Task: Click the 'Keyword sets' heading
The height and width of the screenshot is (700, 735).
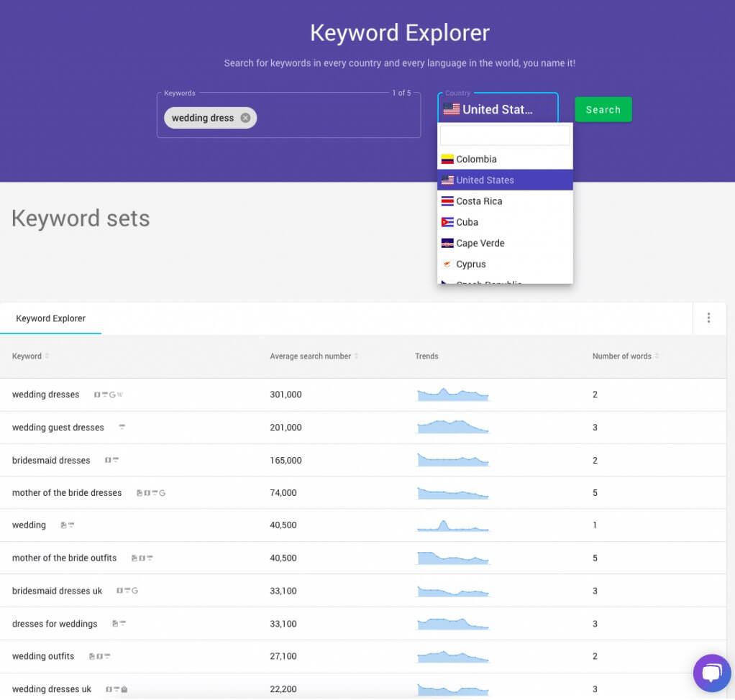Action: tap(81, 218)
